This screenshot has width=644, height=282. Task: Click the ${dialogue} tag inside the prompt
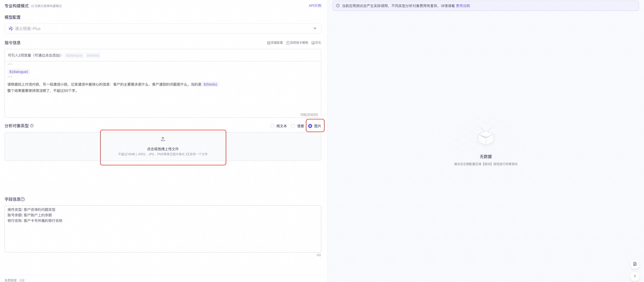click(19, 72)
